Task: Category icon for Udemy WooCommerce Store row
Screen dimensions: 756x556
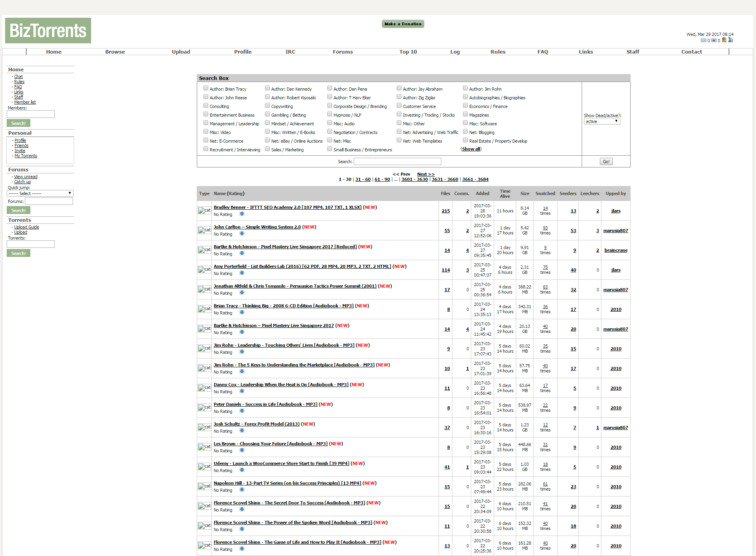Action: [x=204, y=467]
